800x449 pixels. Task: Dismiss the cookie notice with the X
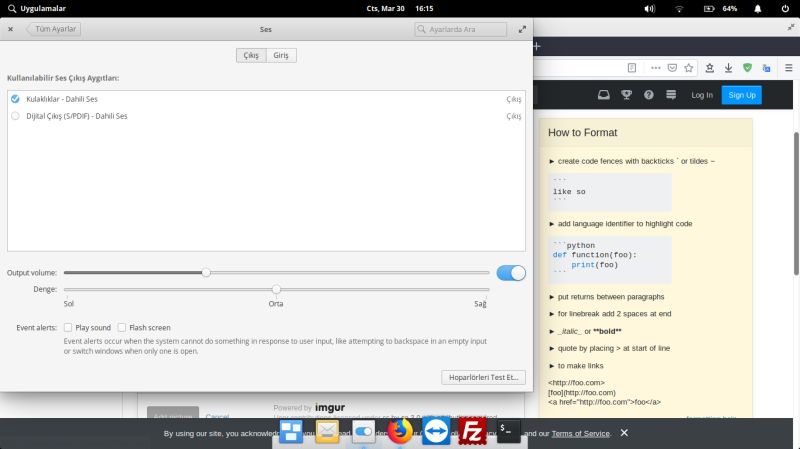(x=624, y=433)
